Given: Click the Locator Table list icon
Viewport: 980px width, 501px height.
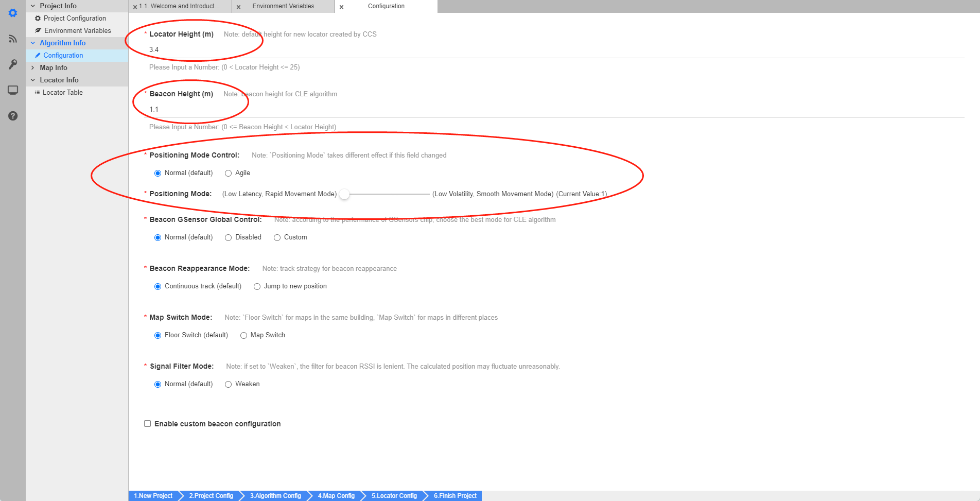Looking at the screenshot, I should point(37,93).
